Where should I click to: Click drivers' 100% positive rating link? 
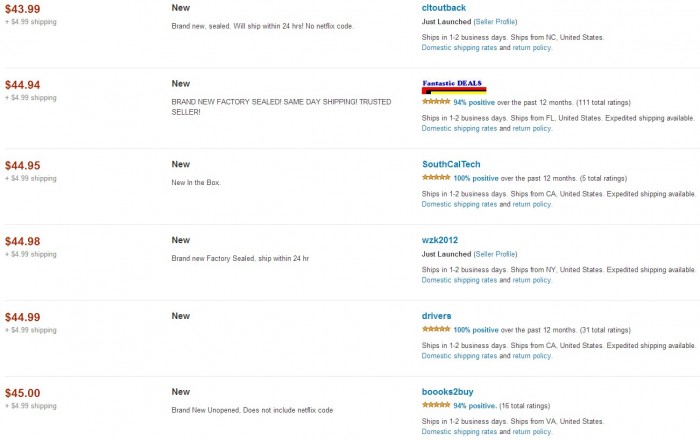tap(477, 329)
